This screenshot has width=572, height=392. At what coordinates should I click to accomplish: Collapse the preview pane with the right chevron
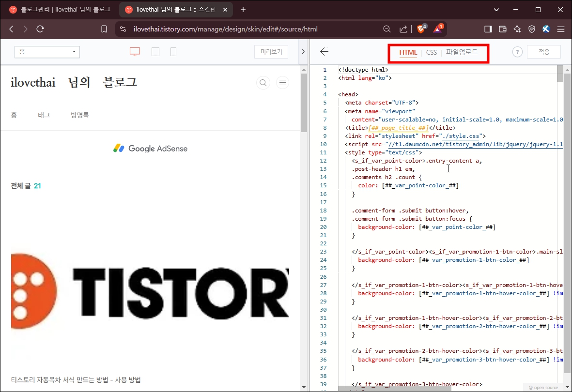303,52
